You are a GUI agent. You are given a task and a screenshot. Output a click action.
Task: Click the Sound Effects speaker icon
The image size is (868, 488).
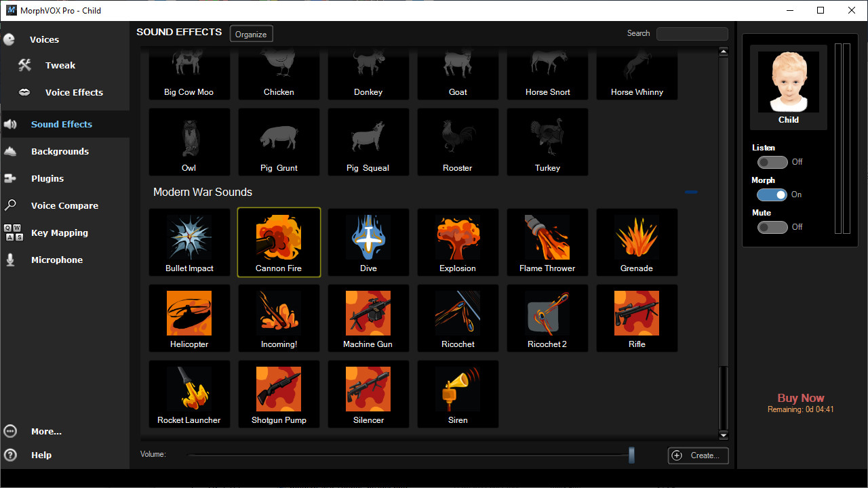click(9, 124)
